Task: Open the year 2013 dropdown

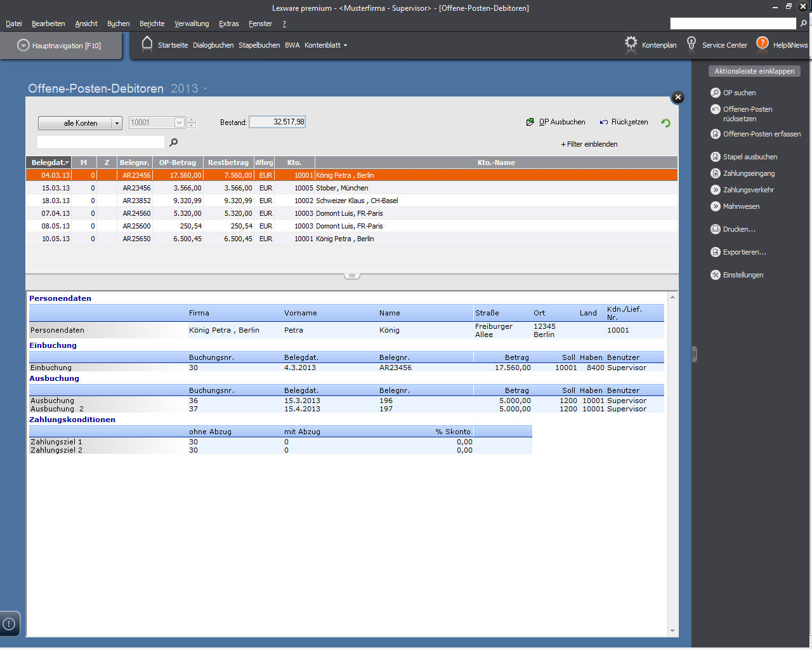Action: tap(206, 89)
